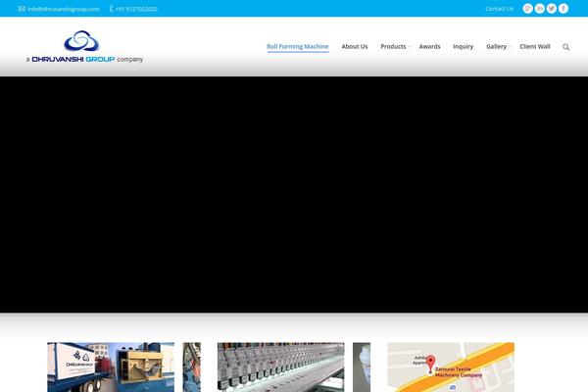Open the Google Plus social icon
This screenshot has height=392, width=588.
click(x=527, y=9)
